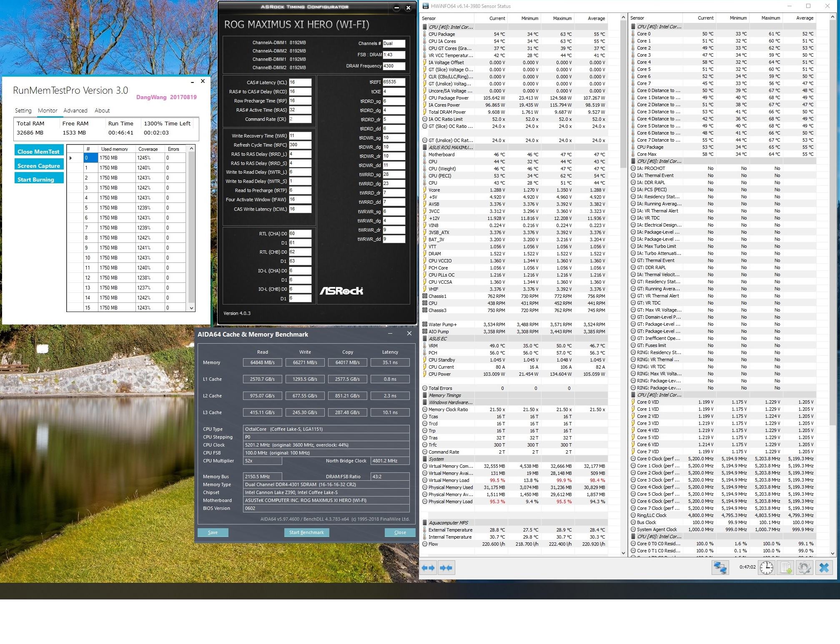The height and width of the screenshot is (644, 840).
Task: Click the logging sheet icon with green plus
Action: (x=786, y=568)
